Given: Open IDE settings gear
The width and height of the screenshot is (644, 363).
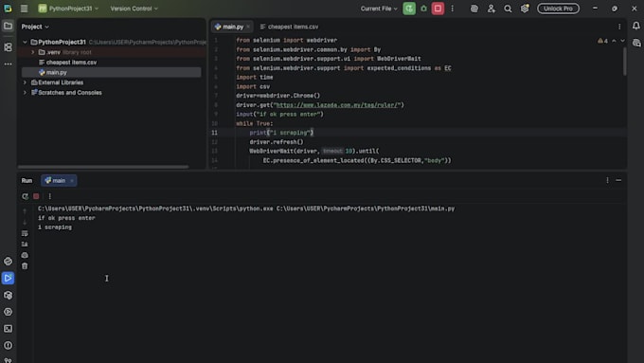Looking at the screenshot, I should [525, 9].
